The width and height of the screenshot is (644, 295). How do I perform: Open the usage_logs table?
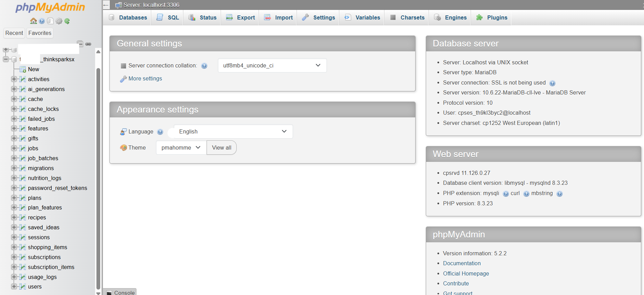click(42, 277)
